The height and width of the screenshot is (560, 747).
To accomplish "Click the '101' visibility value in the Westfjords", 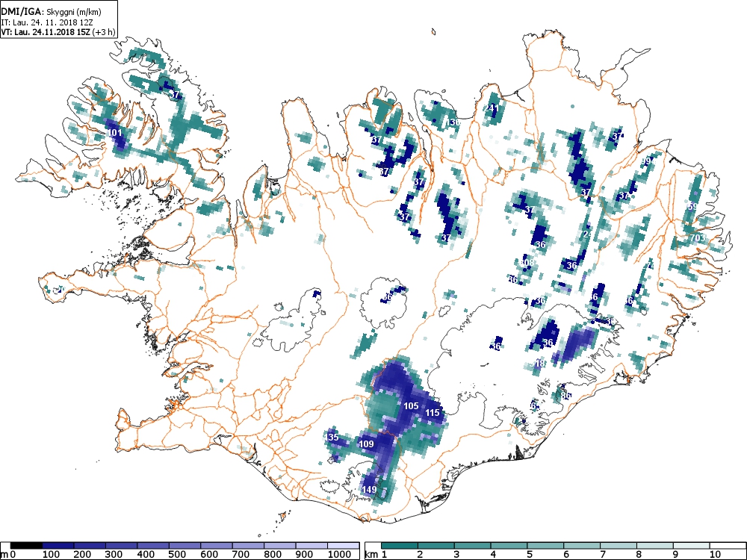I will point(115,133).
